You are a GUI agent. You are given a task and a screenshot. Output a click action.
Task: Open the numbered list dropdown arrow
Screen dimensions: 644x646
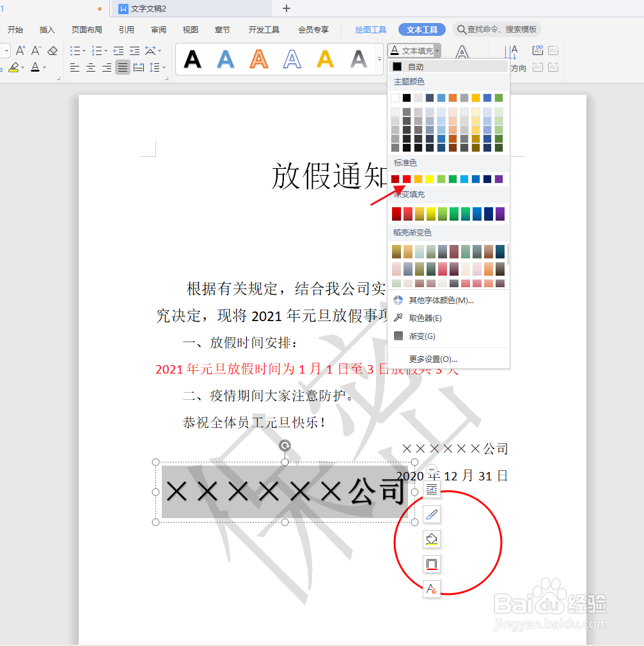(106, 51)
